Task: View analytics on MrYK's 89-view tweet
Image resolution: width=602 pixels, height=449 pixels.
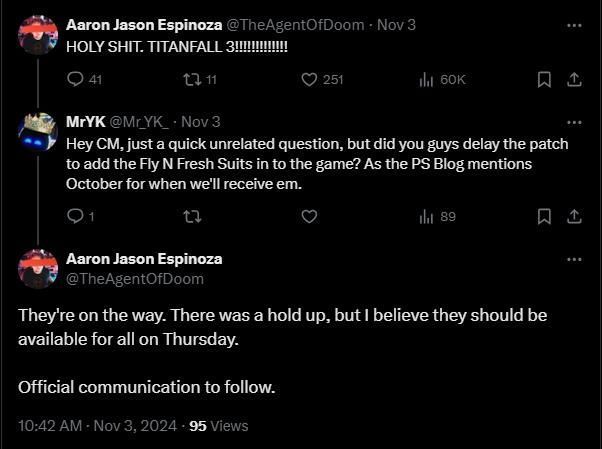Action: point(426,216)
